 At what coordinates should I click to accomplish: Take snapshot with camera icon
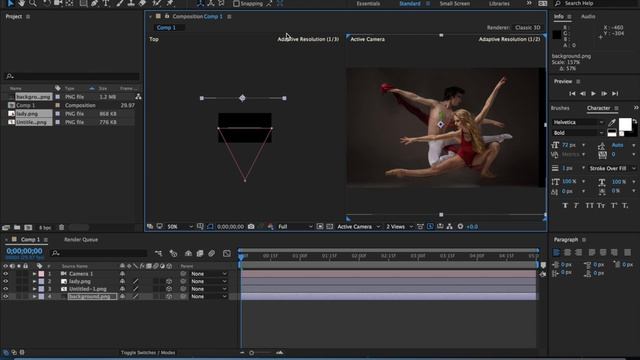(251, 227)
